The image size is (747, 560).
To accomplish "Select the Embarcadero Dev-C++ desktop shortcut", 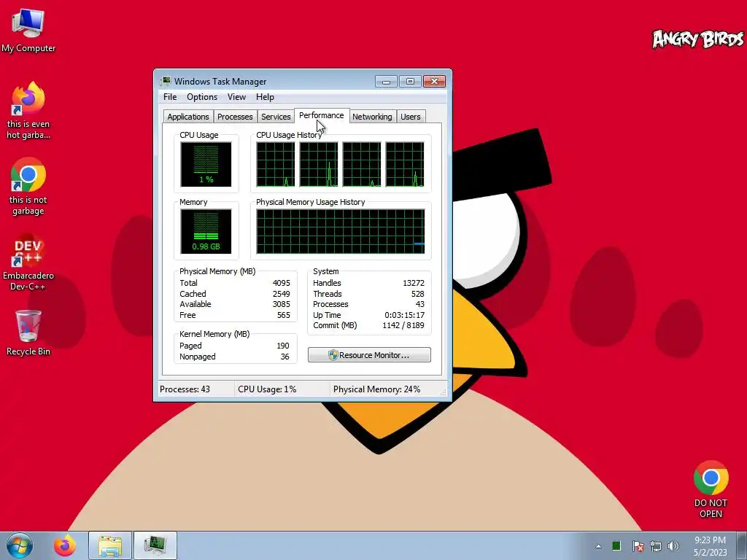I will coord(28,262).
